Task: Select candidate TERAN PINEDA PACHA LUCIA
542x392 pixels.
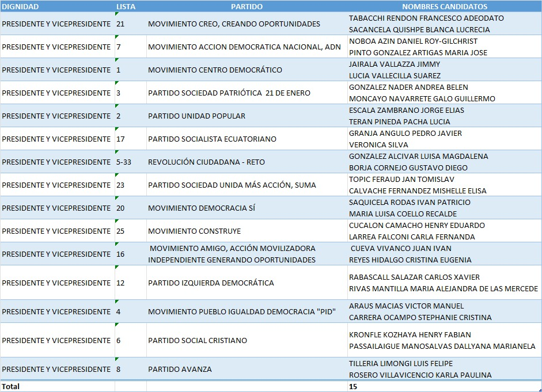Action: pyautogui.click(x=399, y=122)
